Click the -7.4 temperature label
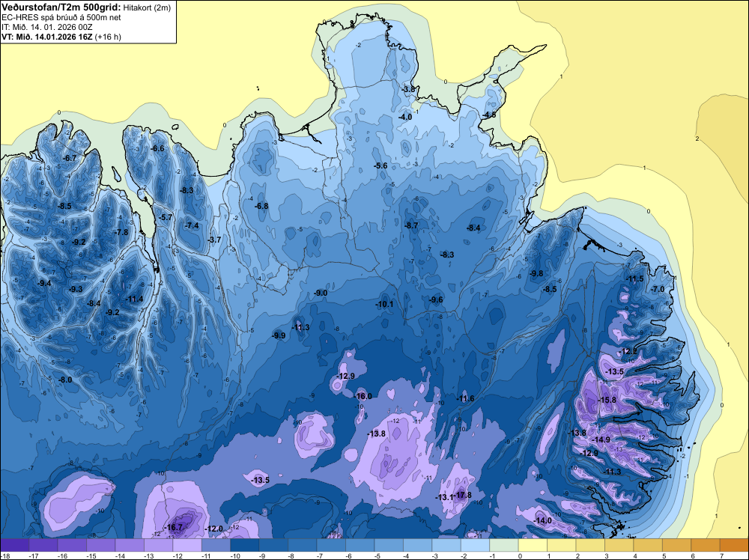Screen dimensions: 749x560 (192, 225)
